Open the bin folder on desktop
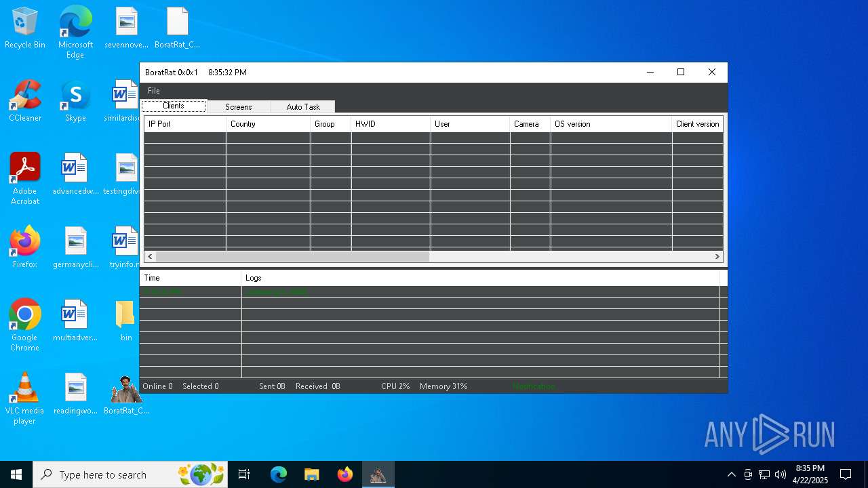Viewport: 868px width, 488px height. 125,321
